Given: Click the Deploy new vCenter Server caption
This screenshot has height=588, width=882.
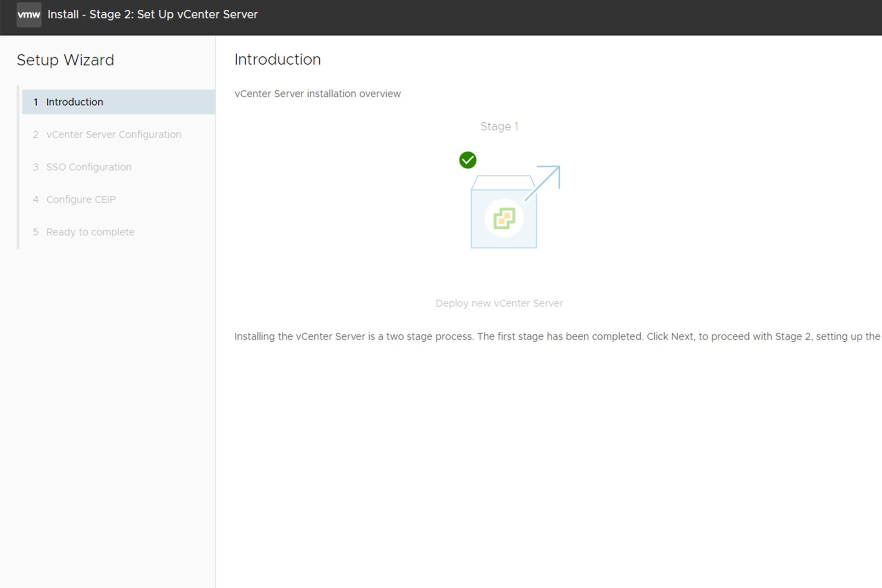Looking at the screenshot, I should tap(499, 303).
